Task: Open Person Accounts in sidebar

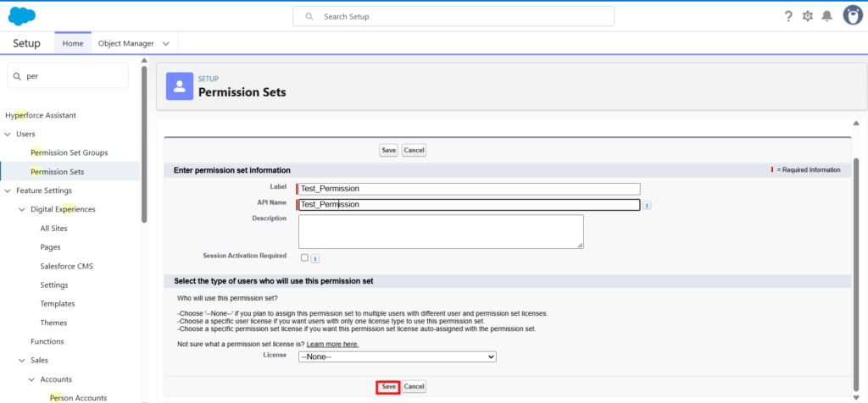Action: click(x=78, y=398)
